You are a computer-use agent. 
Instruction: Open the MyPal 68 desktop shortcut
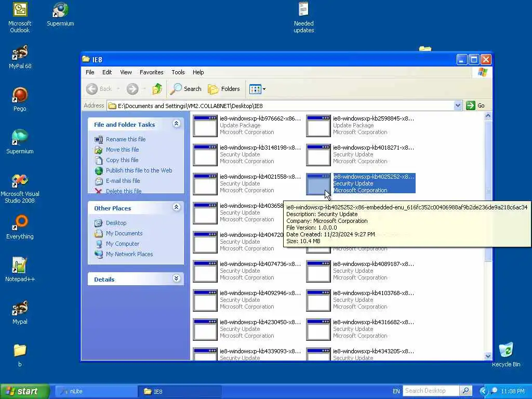20,57
